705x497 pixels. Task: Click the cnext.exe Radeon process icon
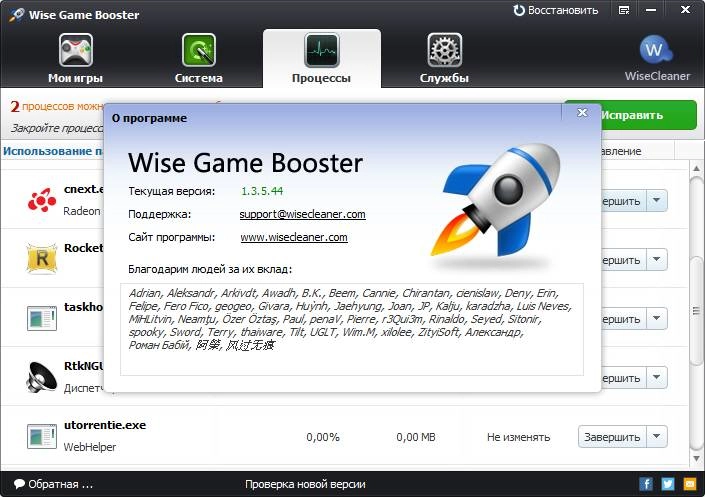pyautogui.click(x=42, y=200)
